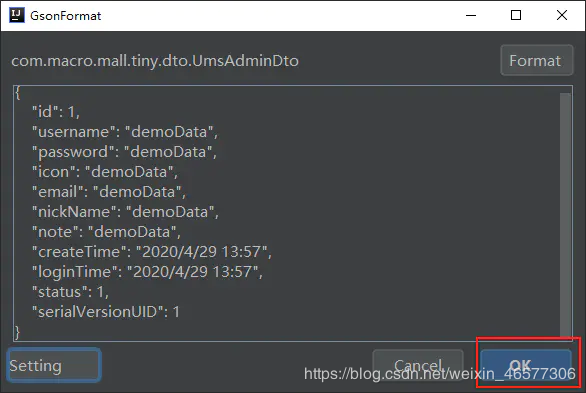Click the "note": "demoData" line
The image size is (586, 393).
106,232
